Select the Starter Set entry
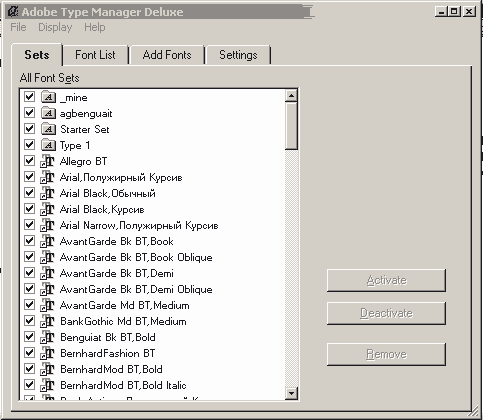The width and height of the screenshot is (483, 420). point(85,129)
